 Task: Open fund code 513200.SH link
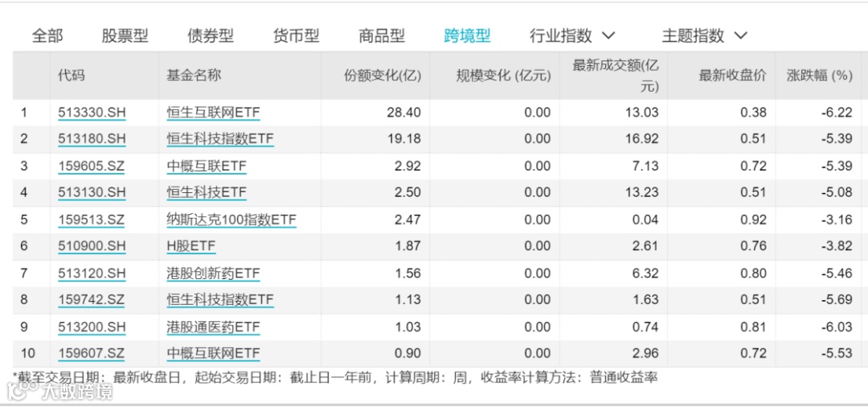pyautogui.click(x=92, y=327)
